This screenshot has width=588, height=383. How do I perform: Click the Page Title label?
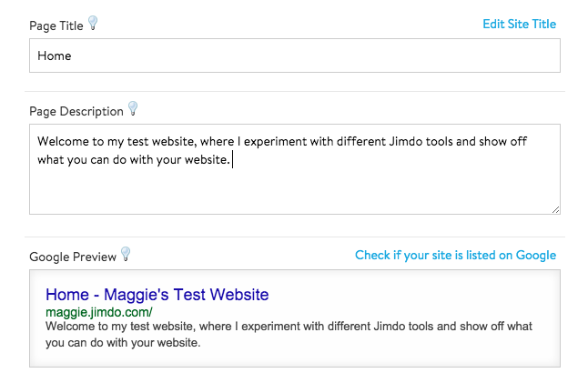tap(56, 25)
